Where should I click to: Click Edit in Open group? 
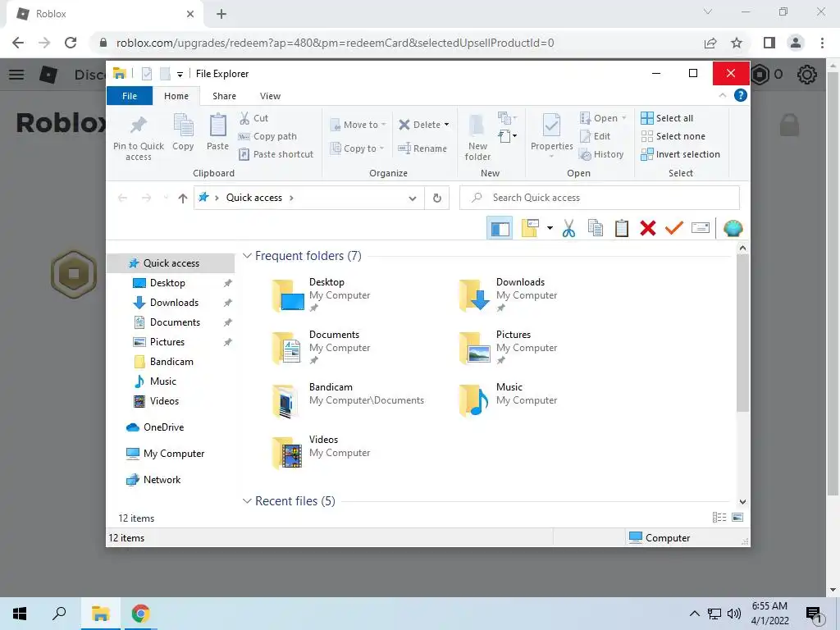[596, 136]
